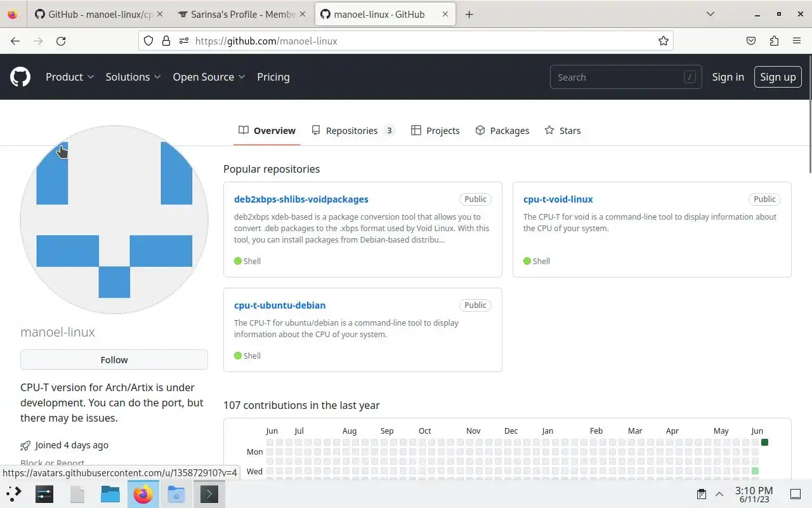Open the Repositories tab
812x508 pixels.
click(x=353, y=130)
